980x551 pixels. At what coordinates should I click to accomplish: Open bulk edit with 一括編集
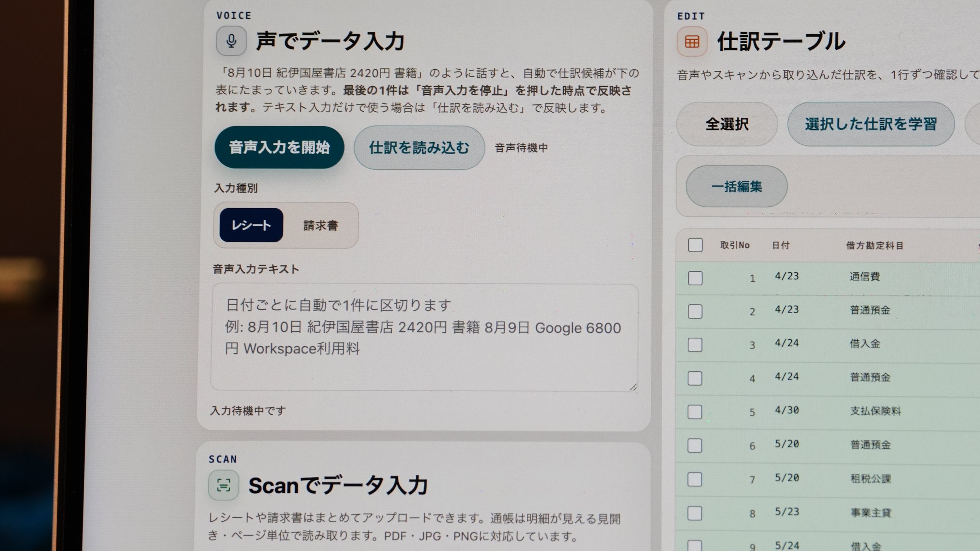tap(737, 186)
